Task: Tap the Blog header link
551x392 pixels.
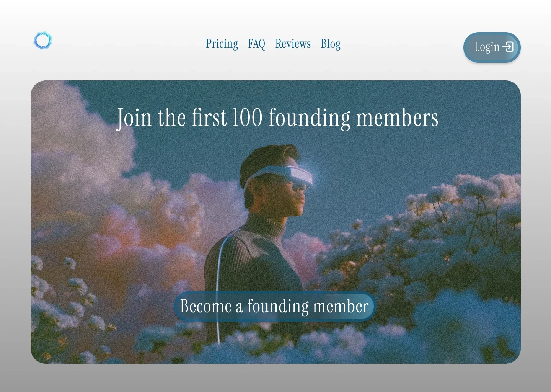Action: click(x=331, y=44)
